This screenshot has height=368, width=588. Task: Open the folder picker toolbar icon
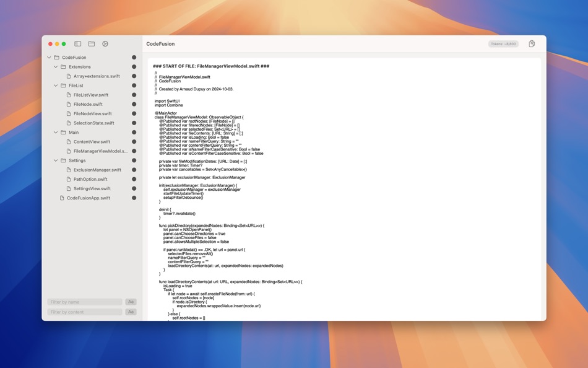[92, 44]
